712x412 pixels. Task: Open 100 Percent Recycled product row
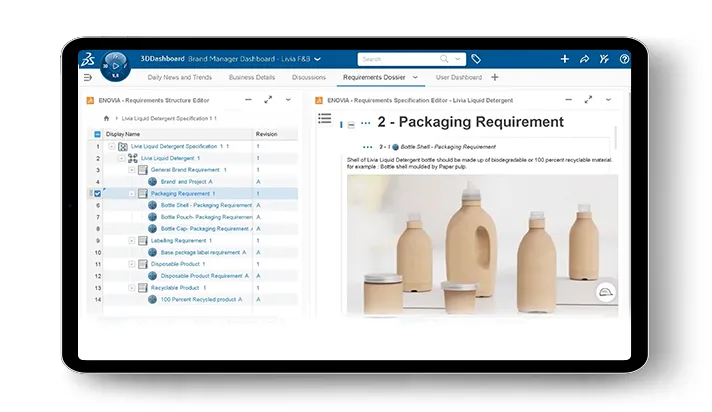pyautogui.click(x=201, y=300)
